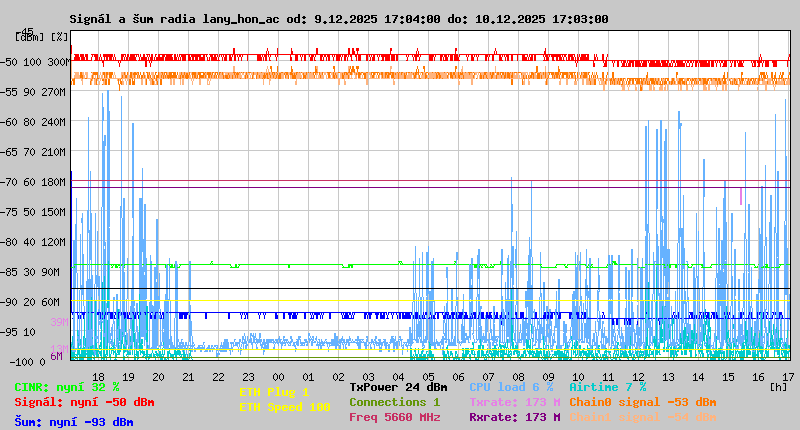The image size is (800, 430).
Task: Click the '-100 0' y-axis label
Action: [x=28, y=362]
